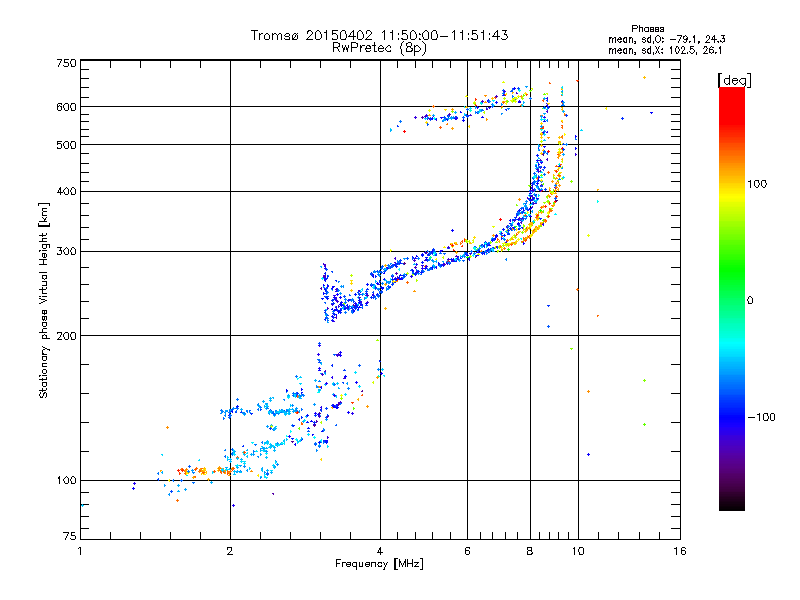
Task: Click the '[deg]' colorbar unit label
Action: tap(734, 80)
